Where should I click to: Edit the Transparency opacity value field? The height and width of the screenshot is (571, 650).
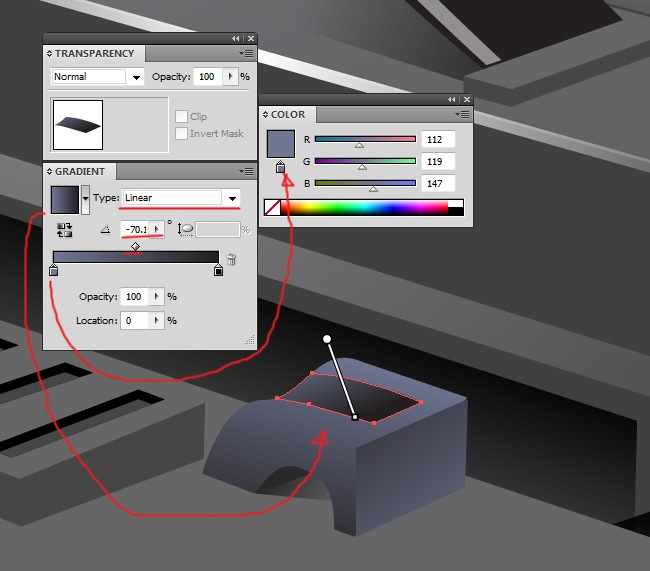click(x=208, y=77)
